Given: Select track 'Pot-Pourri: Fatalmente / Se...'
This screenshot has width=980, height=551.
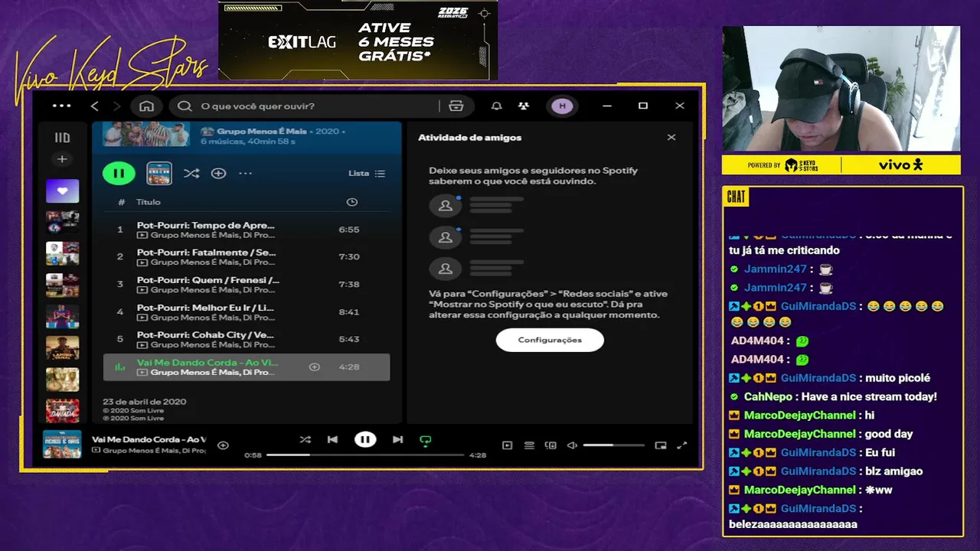Looking at the screenshot, I should coord(246,257).
